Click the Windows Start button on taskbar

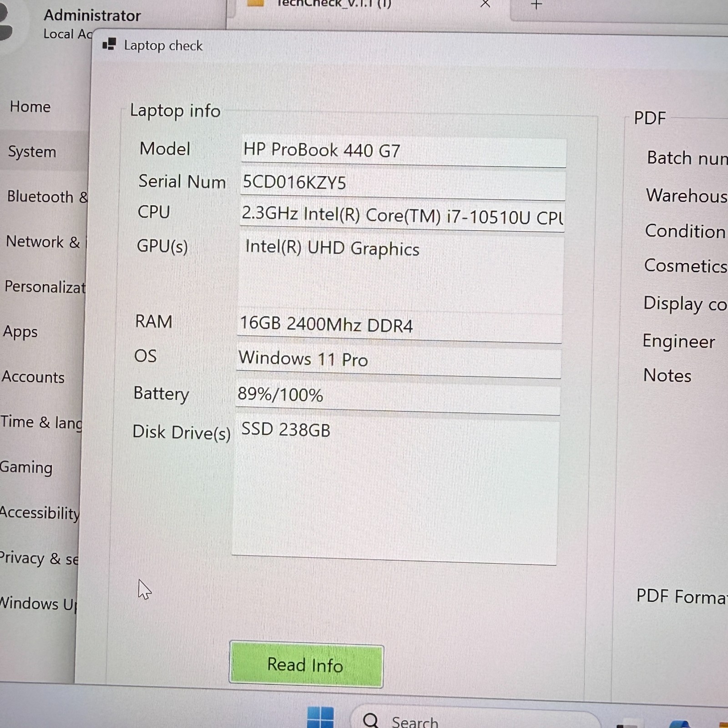click(320, 718)
